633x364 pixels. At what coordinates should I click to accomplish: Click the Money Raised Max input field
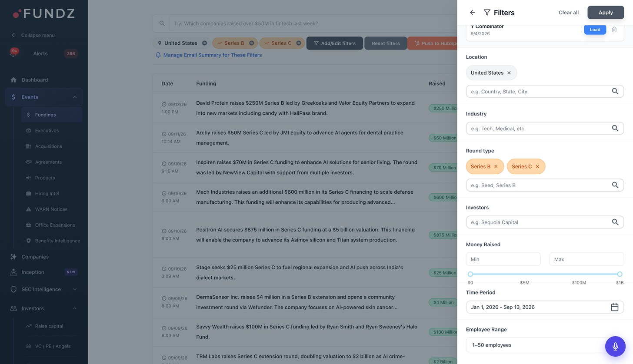[586, 259]
